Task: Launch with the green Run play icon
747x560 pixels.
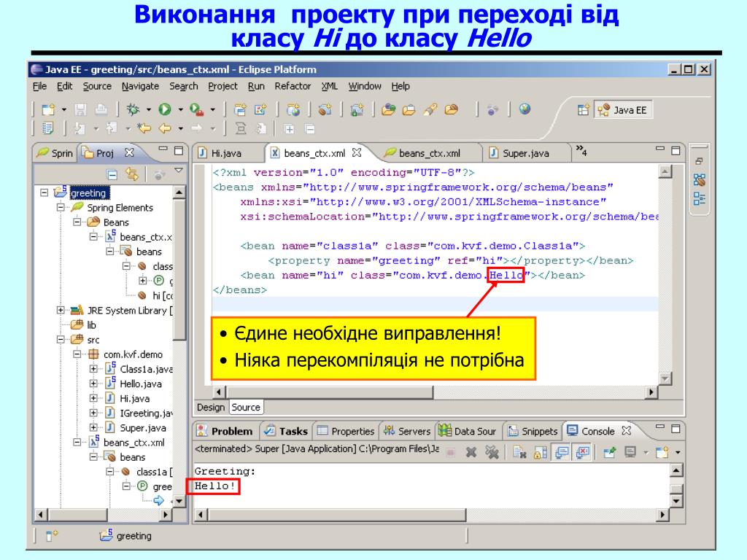Action: pos(165,109)
